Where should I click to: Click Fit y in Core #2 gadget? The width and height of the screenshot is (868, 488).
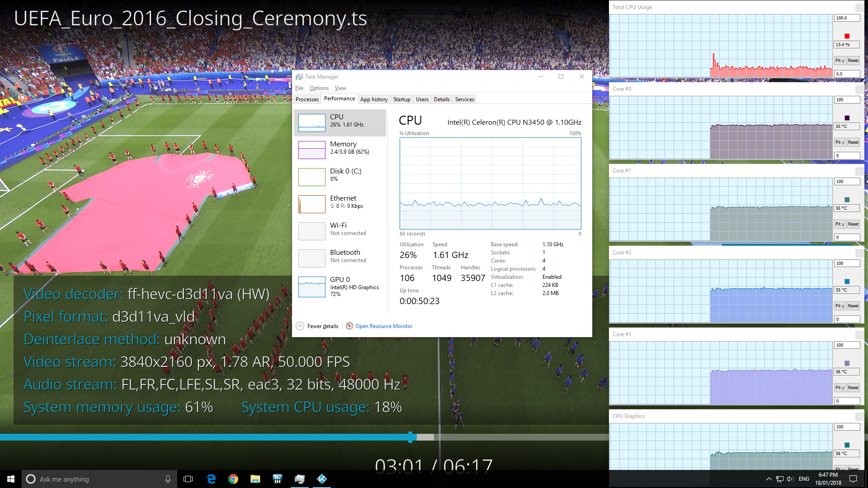coord(840,306)
